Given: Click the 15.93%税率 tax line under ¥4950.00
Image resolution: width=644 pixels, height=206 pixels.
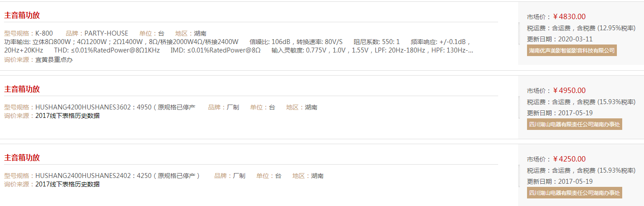Looking at the screenshot, I should tap(581, 101).
